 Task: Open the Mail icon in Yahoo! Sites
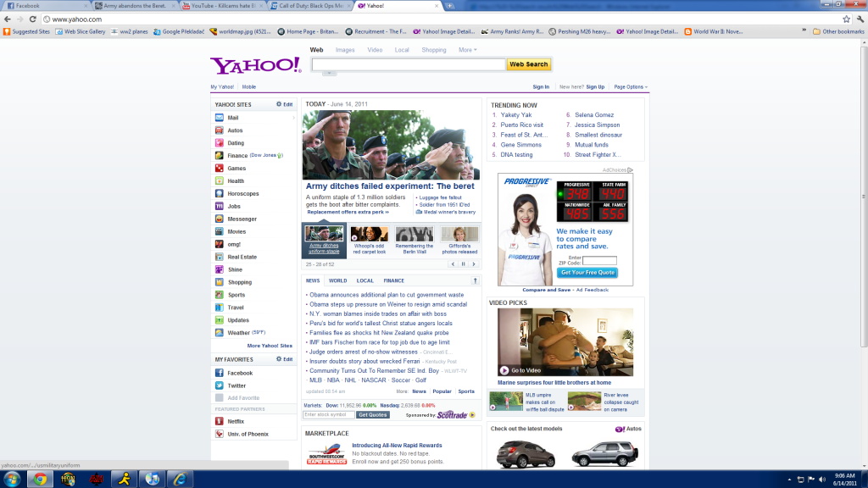(220, 118)
